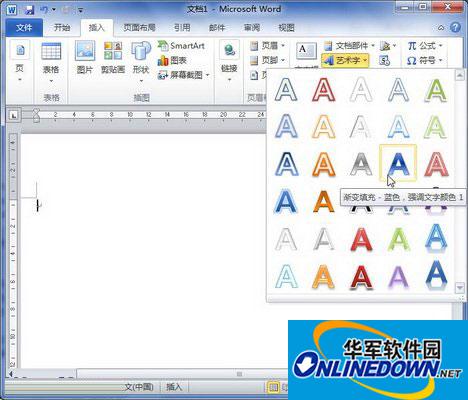This screenshot has height=400, width=468.
Task: Switch to the 开始 Home tab
Action: point(62,28)
